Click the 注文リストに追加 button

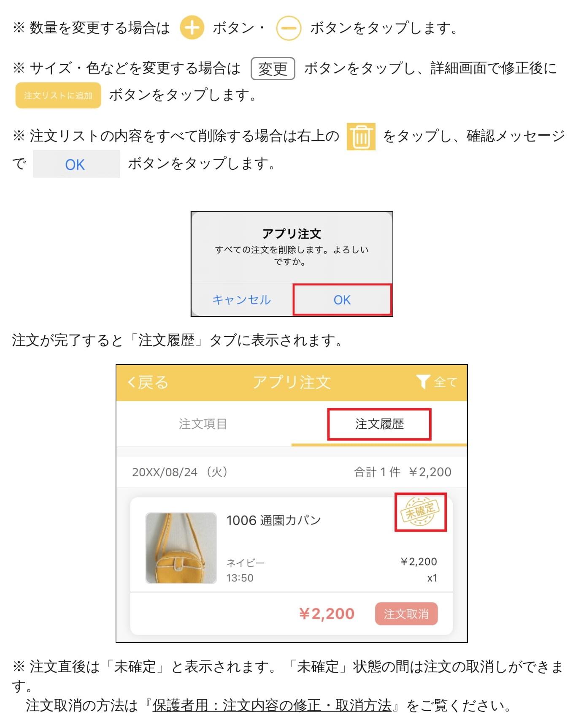tap(58, 95)
